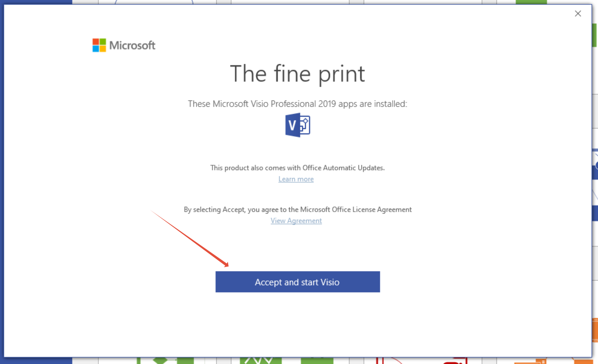This screenshot has width=598, height=364.
Task: Close the fine print dialog
Action: [x=578, y=14]
